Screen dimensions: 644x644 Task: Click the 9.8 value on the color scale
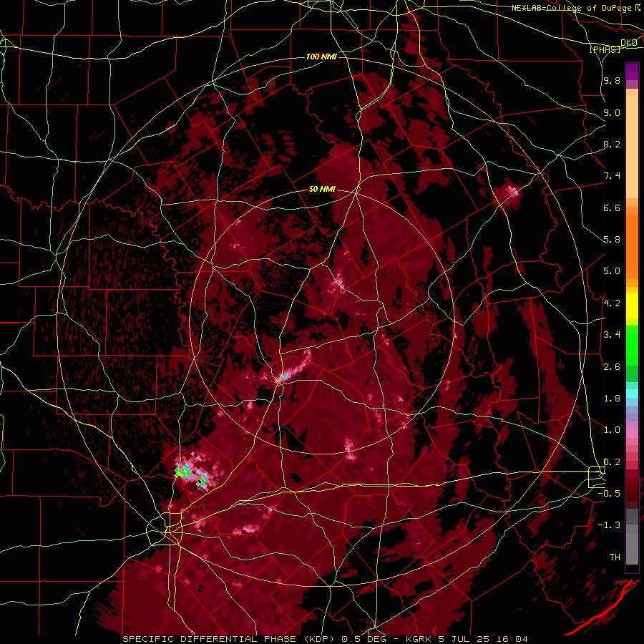click(x=612, y=80)
